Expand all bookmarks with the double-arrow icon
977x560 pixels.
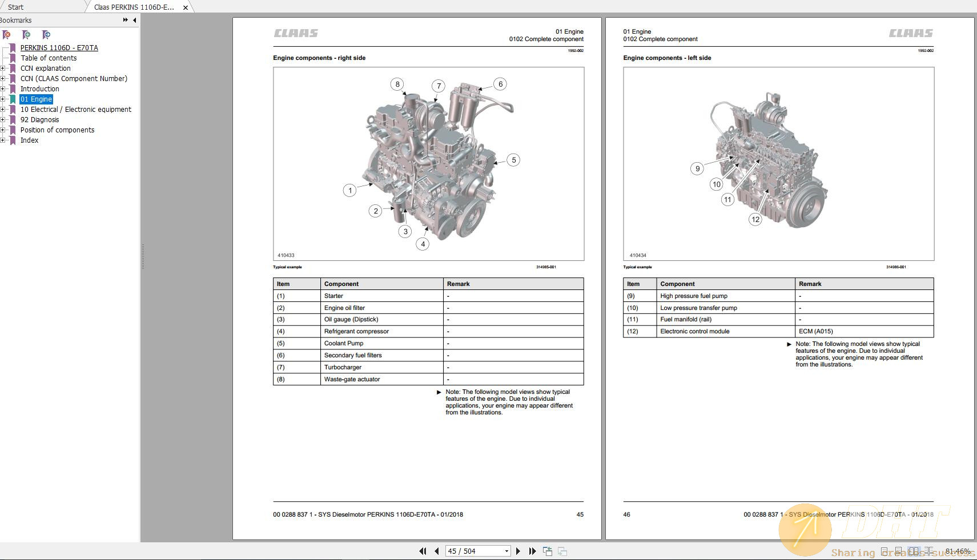[x=125, y=20]
